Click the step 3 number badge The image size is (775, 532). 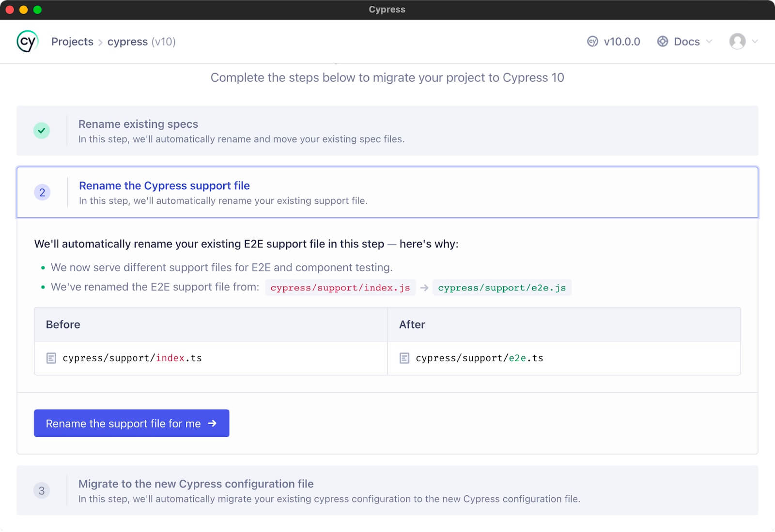[42, 491]
